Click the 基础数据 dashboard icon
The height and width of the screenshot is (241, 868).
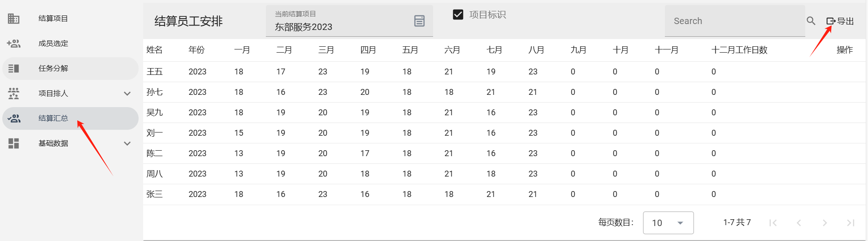pyautogui.click(x=14, y=143)
